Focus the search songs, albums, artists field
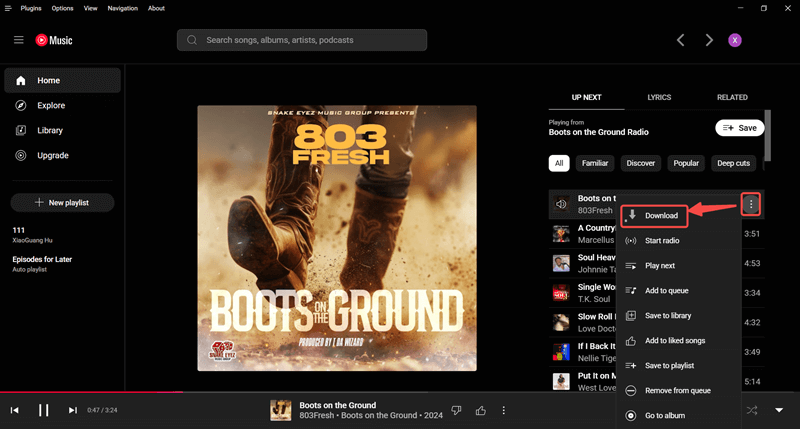 tap(302, 40)
